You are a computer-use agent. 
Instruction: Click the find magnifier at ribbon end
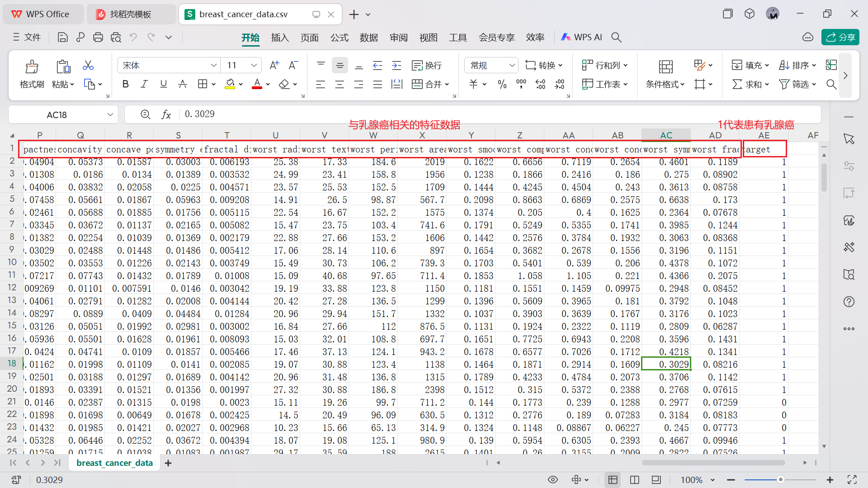[831, 84]
